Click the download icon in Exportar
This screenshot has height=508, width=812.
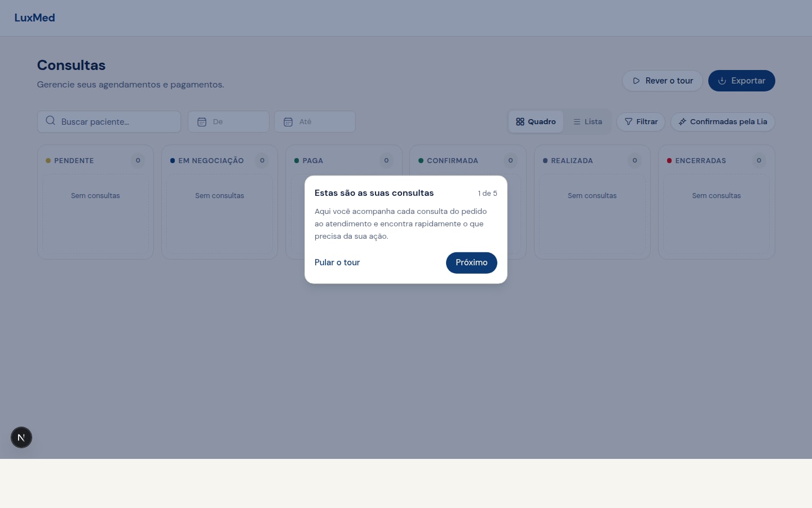(722, 81)
